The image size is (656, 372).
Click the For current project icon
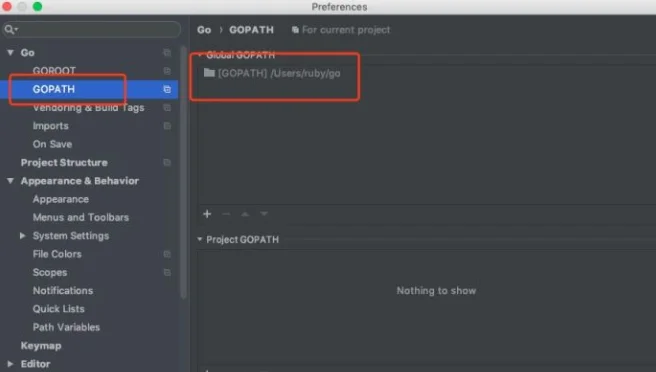click(295, 30)
